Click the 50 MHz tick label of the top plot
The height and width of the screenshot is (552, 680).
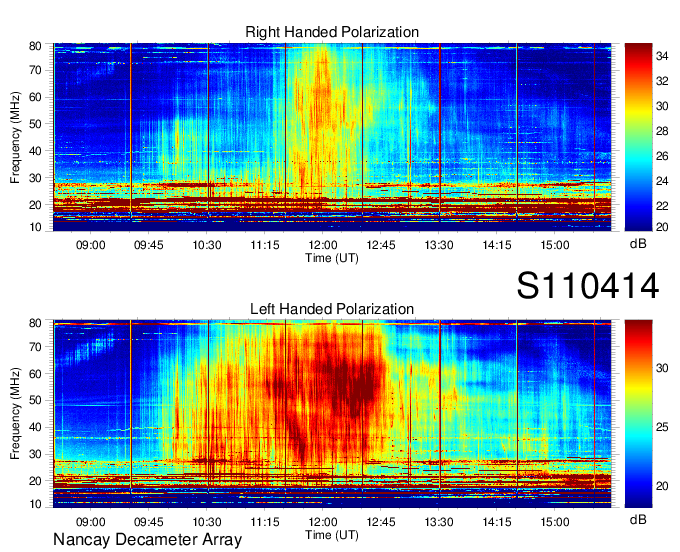35,124
